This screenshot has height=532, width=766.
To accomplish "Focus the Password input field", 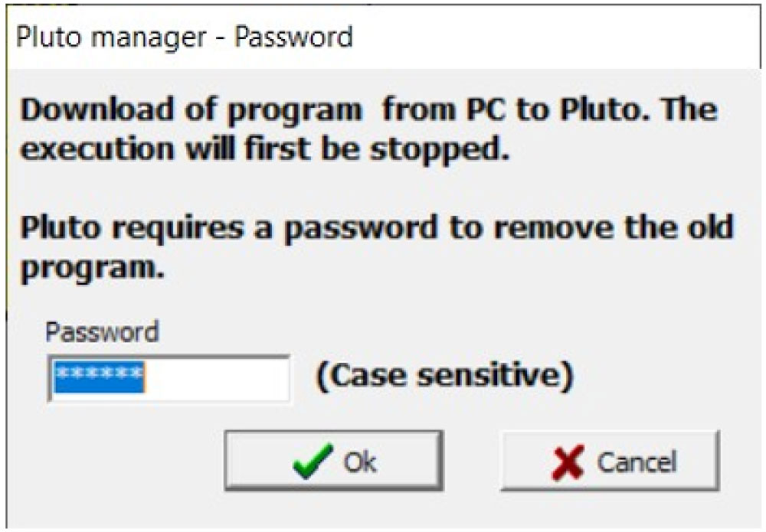I will pyautogui.click(x=169, y=378).
